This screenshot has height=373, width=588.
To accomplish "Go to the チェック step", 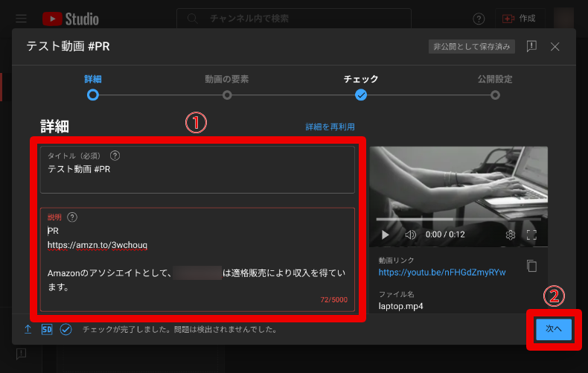I will pos(361,87).
